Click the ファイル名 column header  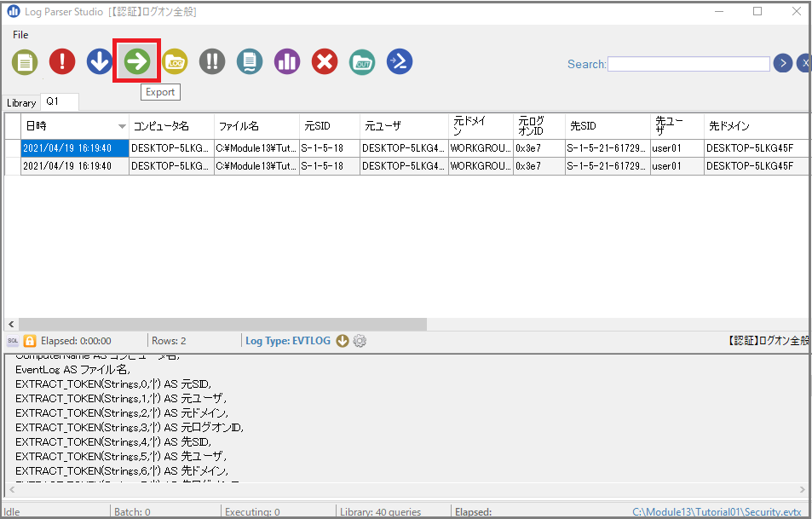pyautogui.click(x=256, y=126)
